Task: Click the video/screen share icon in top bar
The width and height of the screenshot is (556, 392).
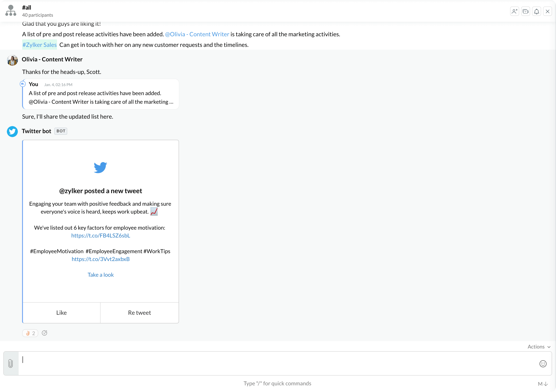Action: point(525,11)
